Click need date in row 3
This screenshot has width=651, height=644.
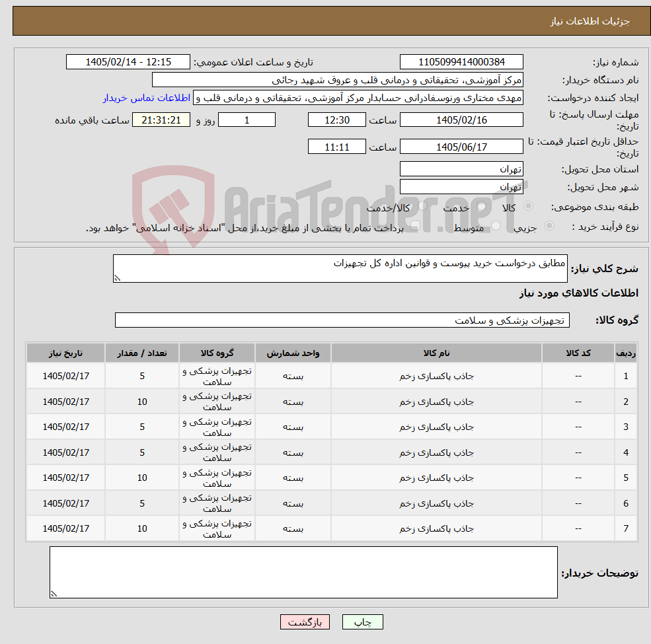[x=65, y=427]
